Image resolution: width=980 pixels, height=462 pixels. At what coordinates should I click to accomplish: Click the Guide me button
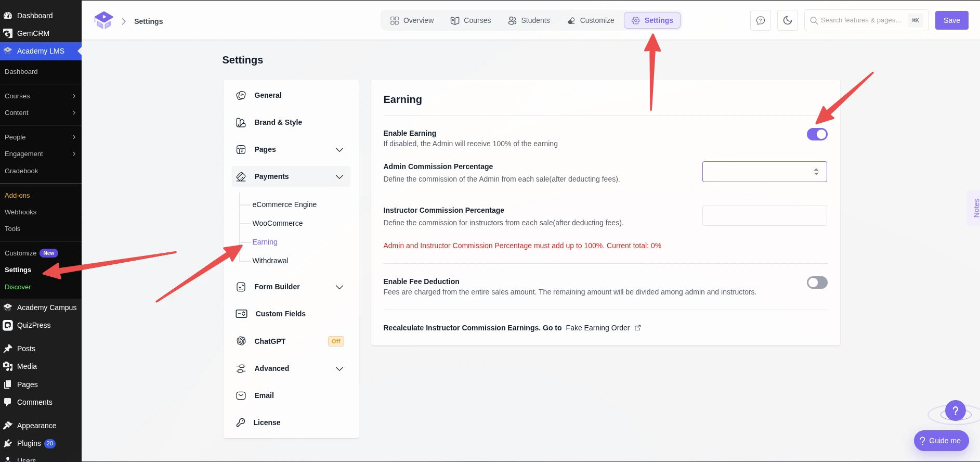pos(941,441)
